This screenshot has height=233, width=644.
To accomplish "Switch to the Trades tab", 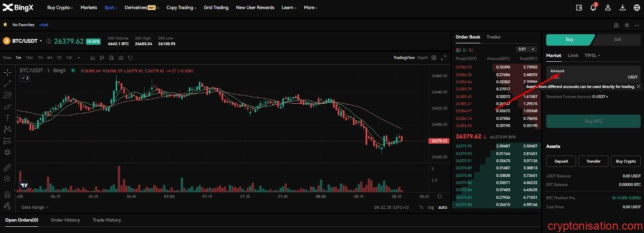I will click(x=493, y=37).
